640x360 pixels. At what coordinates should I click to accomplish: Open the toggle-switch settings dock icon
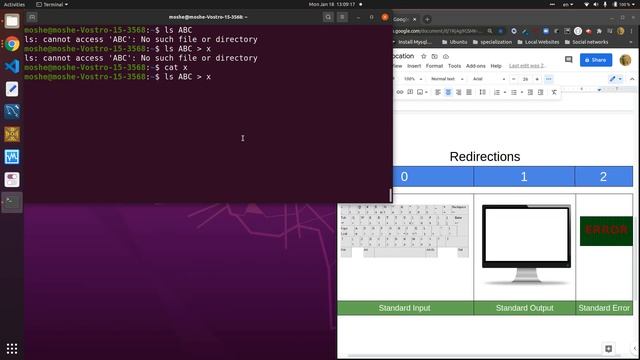pos(12,180)
